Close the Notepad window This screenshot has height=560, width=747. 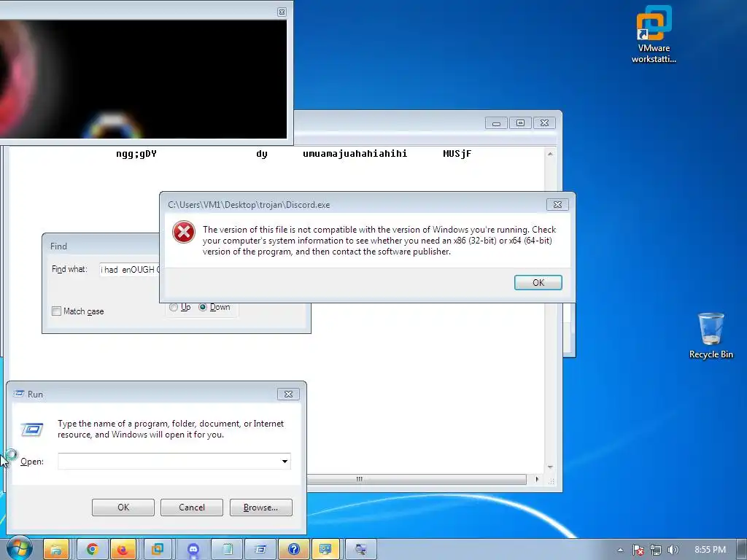(x=544, y=123)
